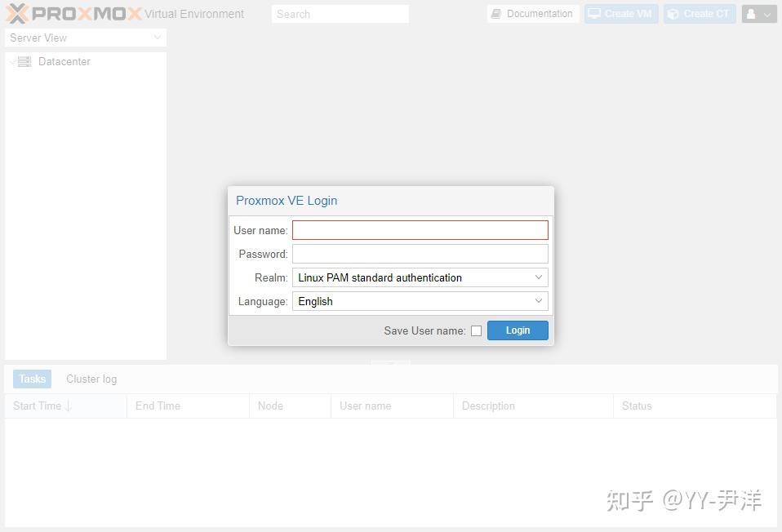
Task: Click the Login button
Action: coord(518,330)
